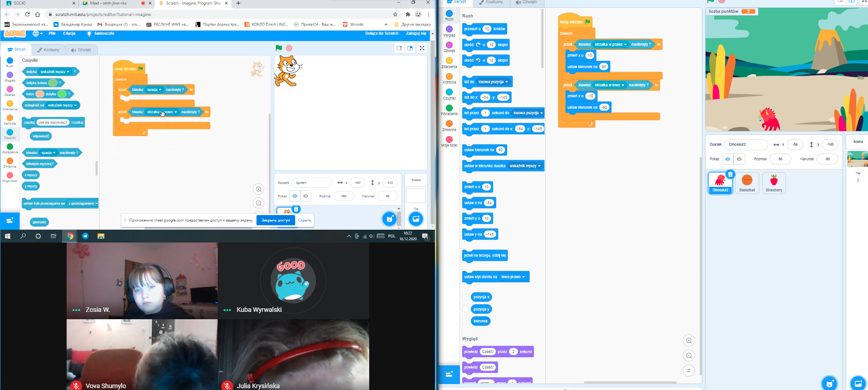The height and width of the screenshot is (390, 868).
Task: Enter fullscreen stage mode in shared Scratch
Action: click(422, 48)
